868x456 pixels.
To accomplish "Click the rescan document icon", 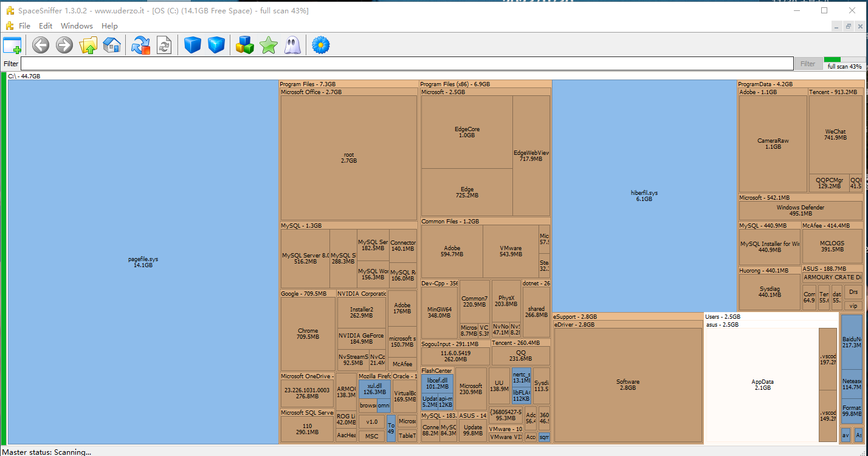I will 164,45.
